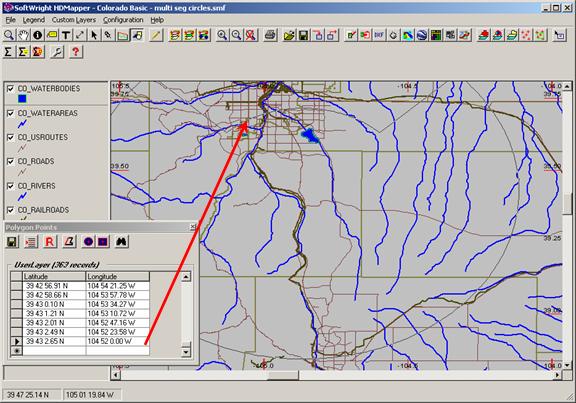The height and width of the screenshot is (403, 576).
Task: Click the current-row arrow selector
Action: [17, 341]
